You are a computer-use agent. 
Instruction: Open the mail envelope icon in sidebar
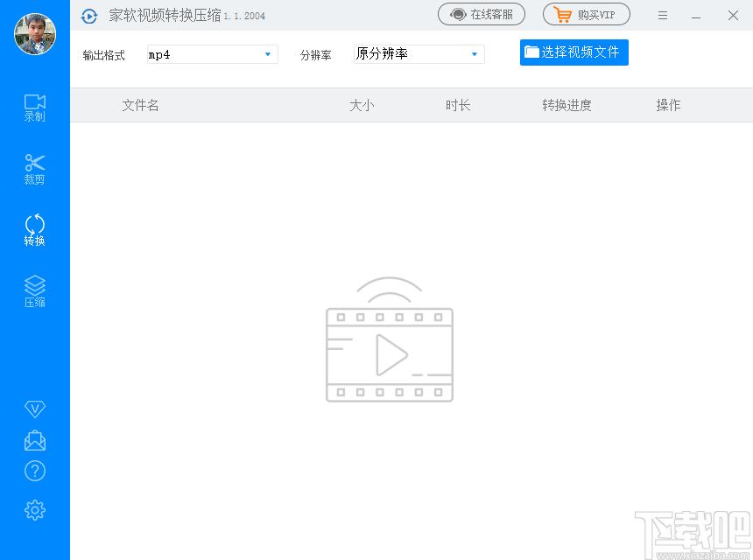[x=34, y=440]
